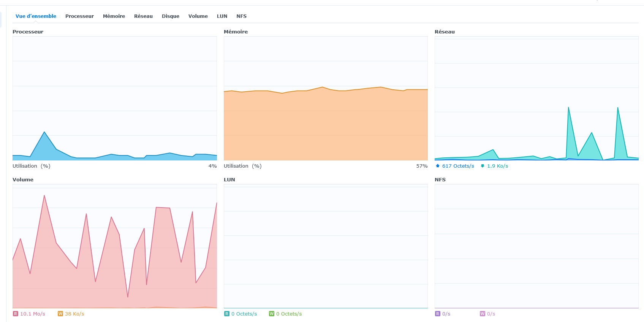Screen dimensions: 644x322
Task: Click the NFS write W legend icon
Action: (x=483, y=314)
